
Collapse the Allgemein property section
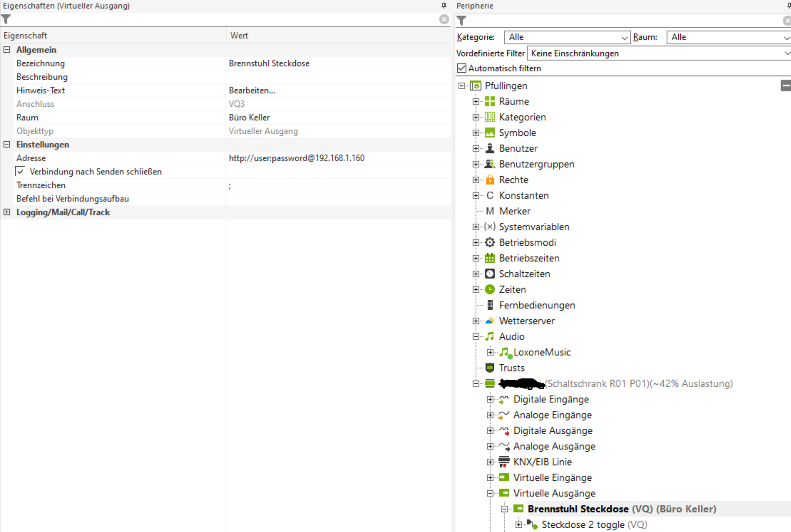(x=7, y=49)
